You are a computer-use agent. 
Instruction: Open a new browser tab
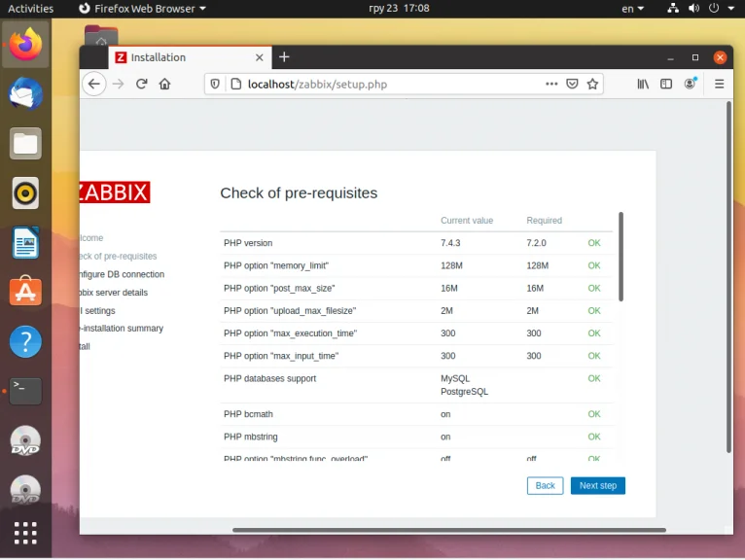click(284, 57)
